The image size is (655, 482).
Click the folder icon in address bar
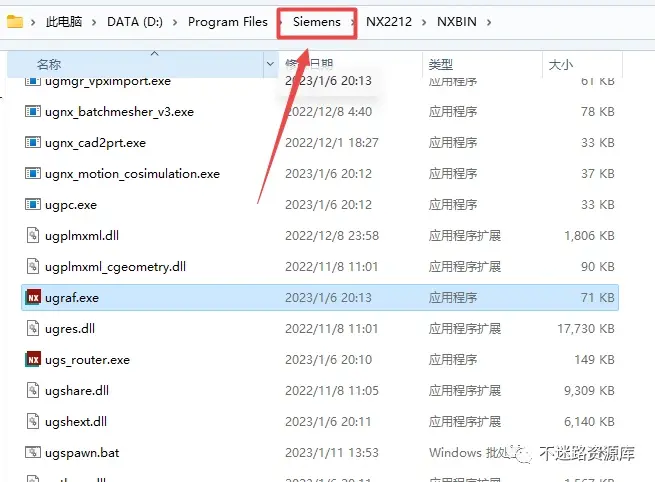(x=15, y=21)
